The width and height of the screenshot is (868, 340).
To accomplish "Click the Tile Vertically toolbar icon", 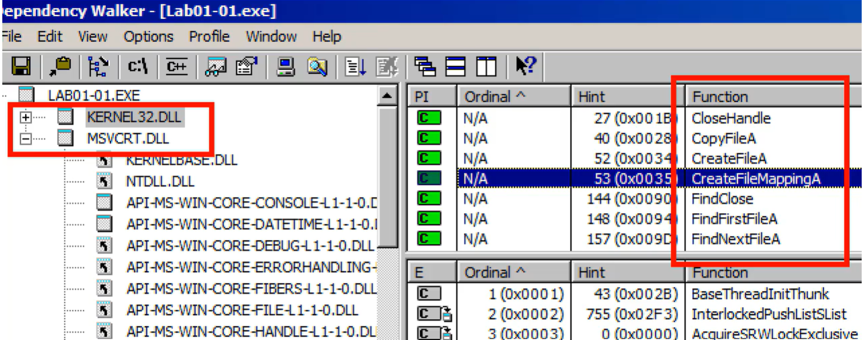I will (486, 68).
